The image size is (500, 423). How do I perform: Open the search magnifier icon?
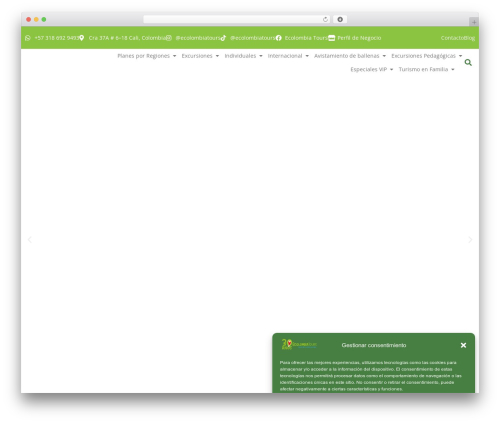click(468, 62)
